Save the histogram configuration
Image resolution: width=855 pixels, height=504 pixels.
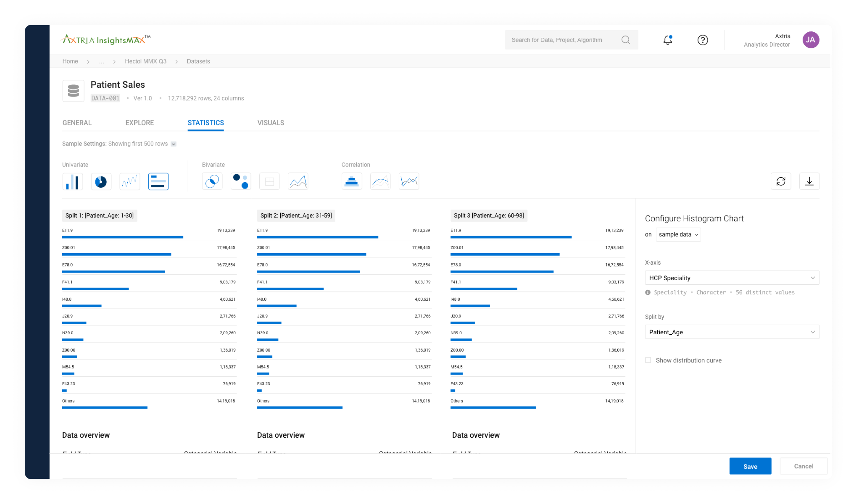pos(750,466)
